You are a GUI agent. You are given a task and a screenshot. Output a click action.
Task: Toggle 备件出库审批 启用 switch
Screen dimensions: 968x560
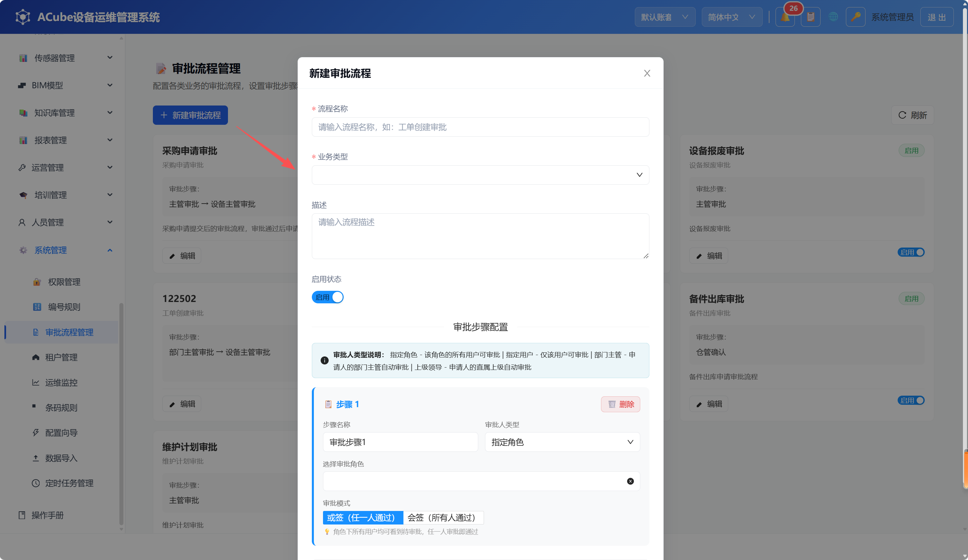click(x=911, y=400)
